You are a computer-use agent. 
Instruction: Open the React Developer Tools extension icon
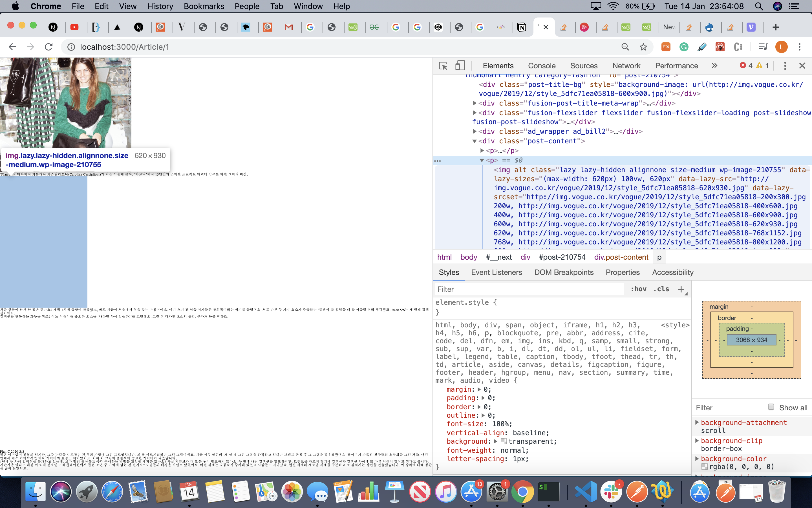pyautogui.click(x=720, y=47)
